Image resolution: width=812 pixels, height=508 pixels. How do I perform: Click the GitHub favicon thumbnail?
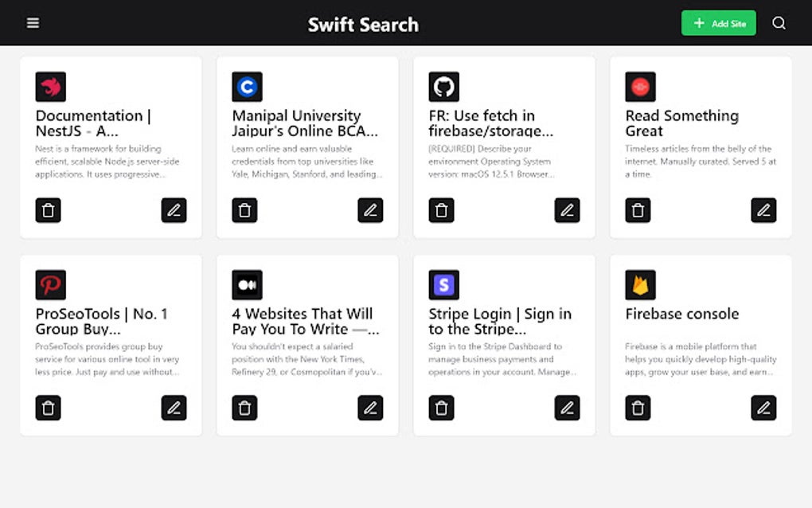point(443,87)
